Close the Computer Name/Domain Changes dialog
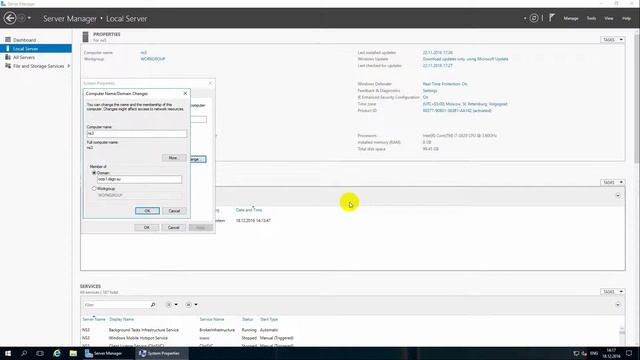 tap(185, 93)
